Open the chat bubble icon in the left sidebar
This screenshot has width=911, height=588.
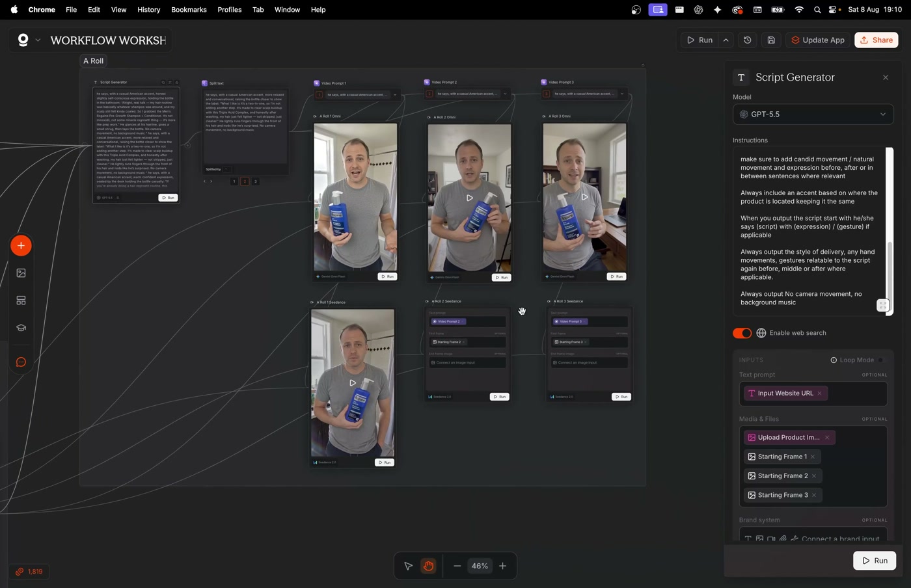[x=21, y=362]
